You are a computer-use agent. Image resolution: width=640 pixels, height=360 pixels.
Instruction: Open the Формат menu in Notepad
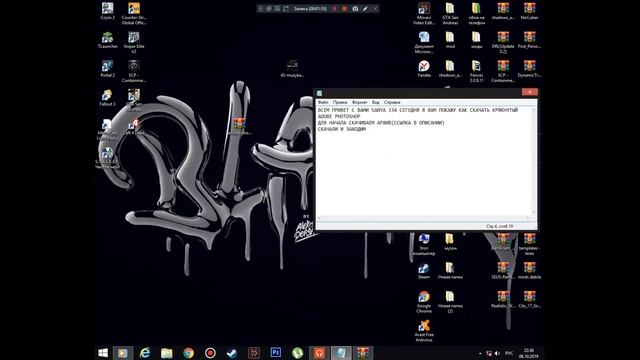(360, 102)
